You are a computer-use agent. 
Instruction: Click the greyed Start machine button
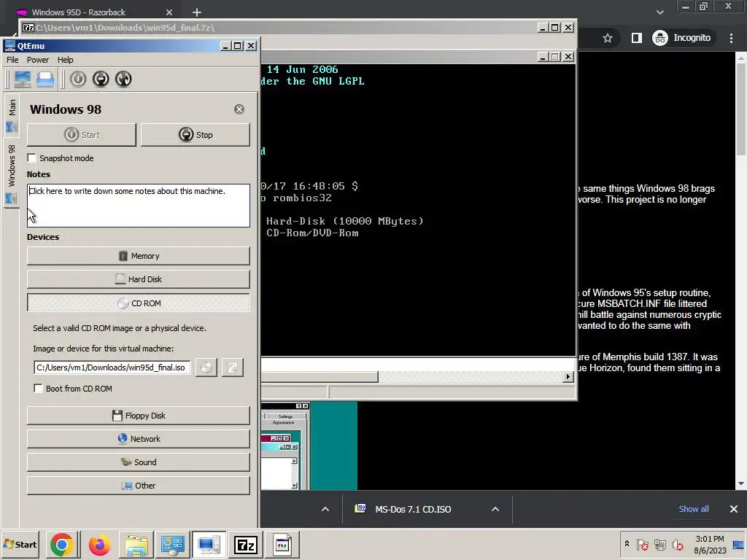coord(82,135)
